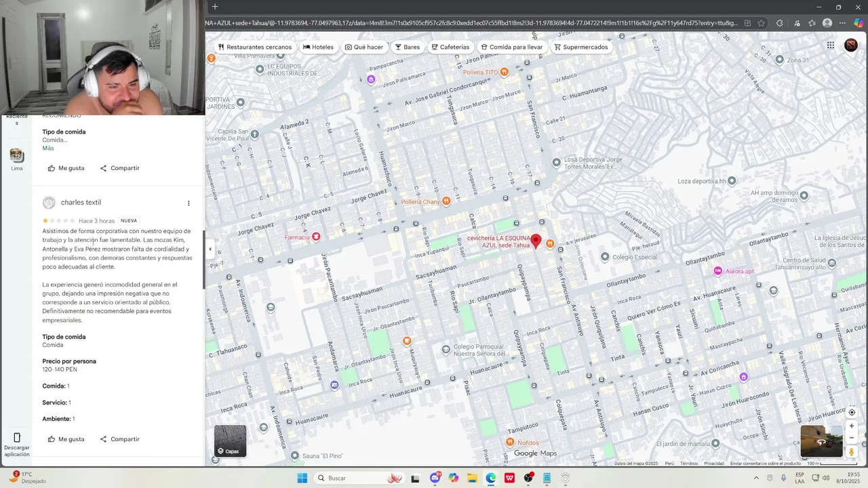Open Microsoft Edge in the taskbar
This screenshot has height=488, width=868.
(x=490, y=479)
